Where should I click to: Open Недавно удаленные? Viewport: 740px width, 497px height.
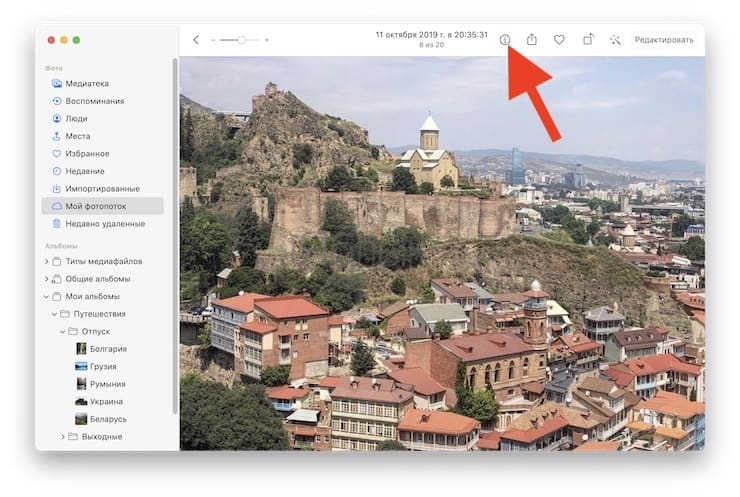103,224
